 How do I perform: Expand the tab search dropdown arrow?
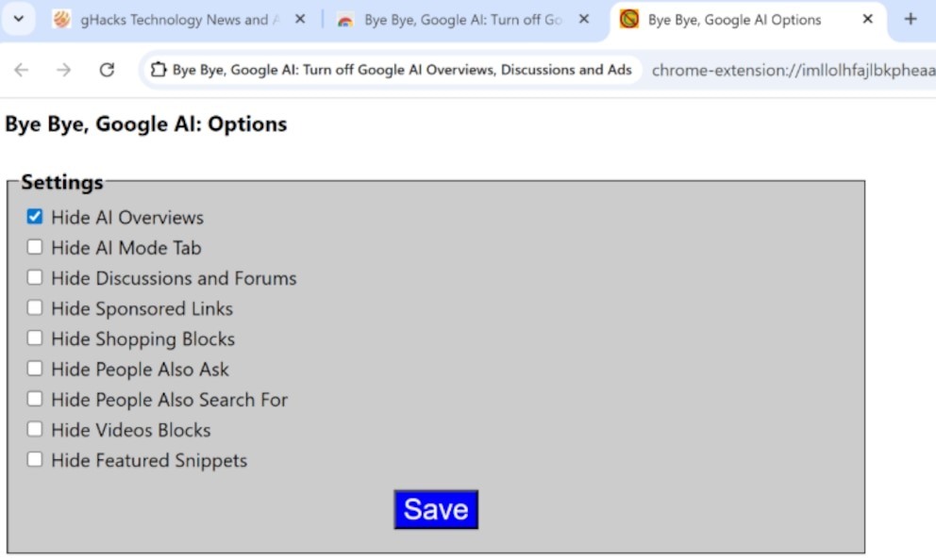click(x=18, y=19)
